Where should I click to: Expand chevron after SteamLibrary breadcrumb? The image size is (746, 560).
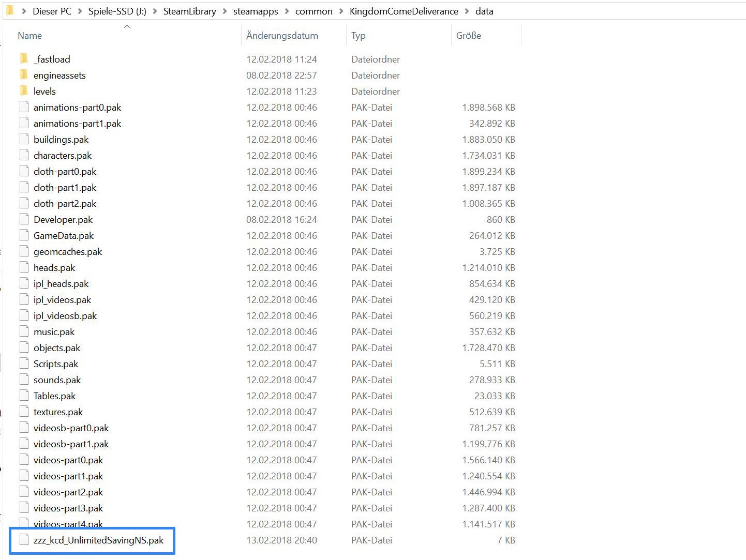(x=225, y=11)
